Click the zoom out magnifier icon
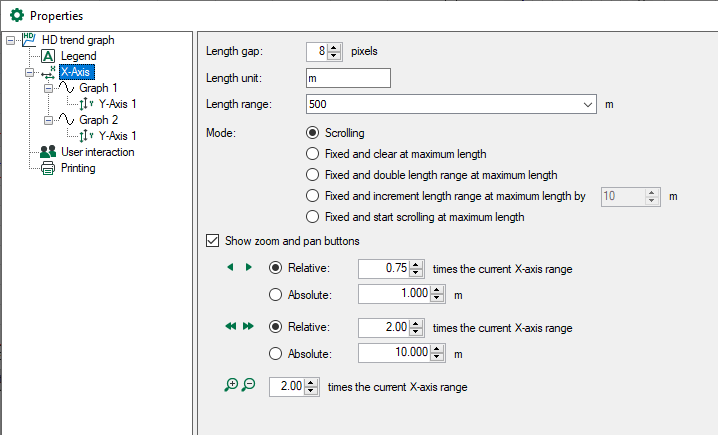 pyautogui.click(x=249, y=385)
